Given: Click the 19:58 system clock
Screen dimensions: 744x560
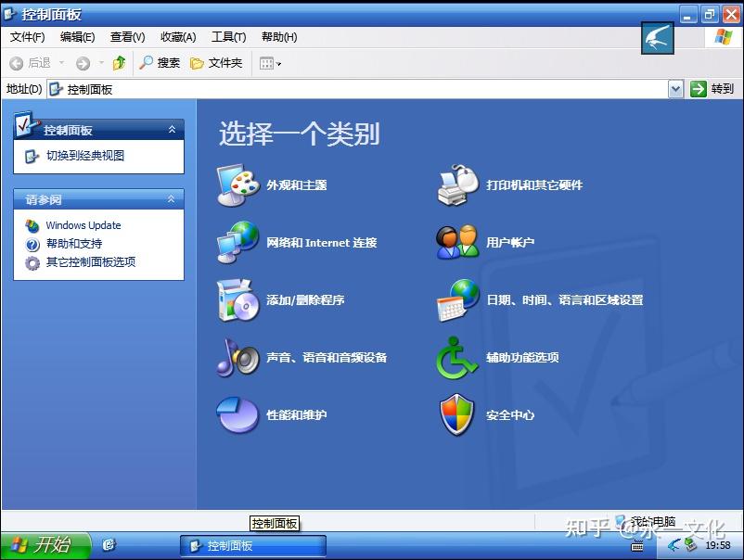Looking at the screenshot, I should [x=718, y=545].
